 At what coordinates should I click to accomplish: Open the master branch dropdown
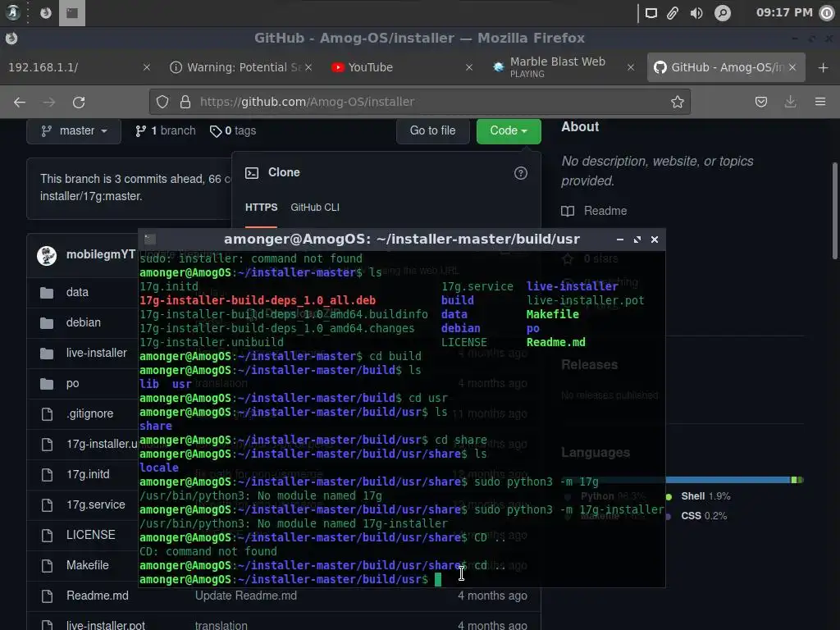(x=74, y=131)
